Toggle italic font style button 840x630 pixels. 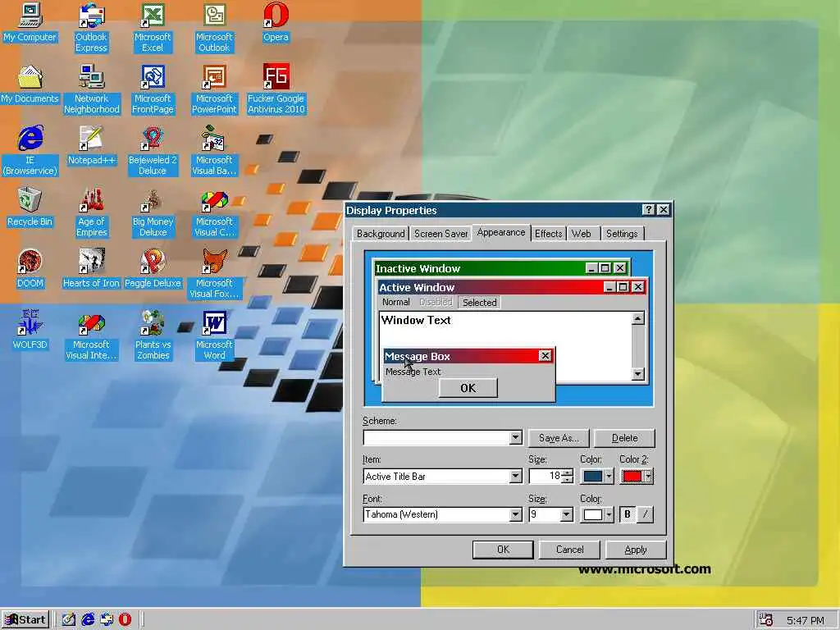click(x=645, y=515)
